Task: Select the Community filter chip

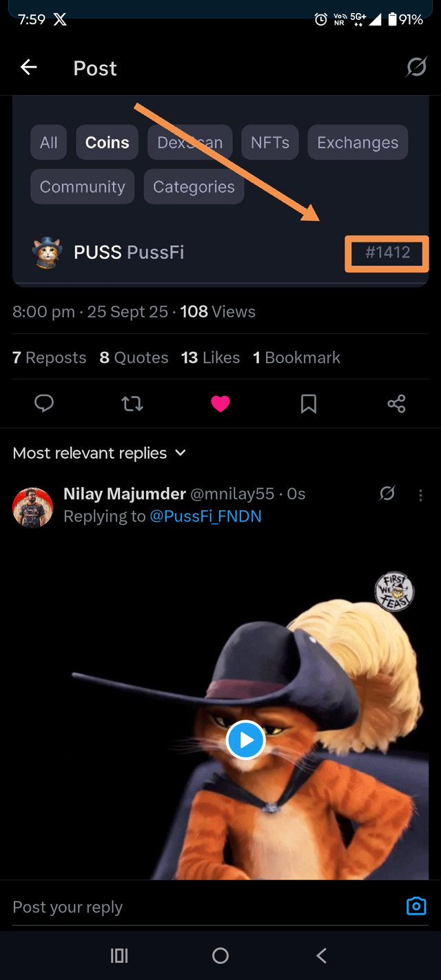Action: coord(82,187)
